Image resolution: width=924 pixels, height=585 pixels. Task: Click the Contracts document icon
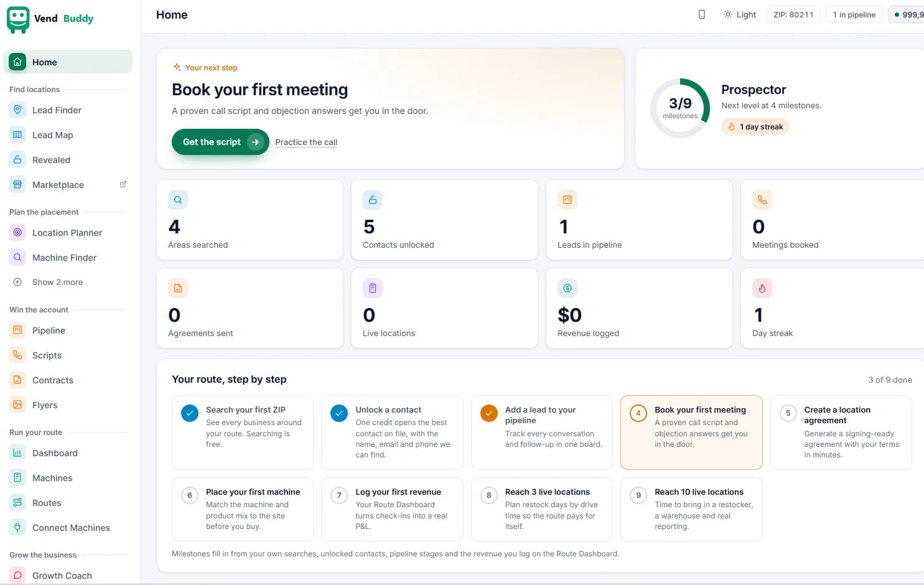17,380
